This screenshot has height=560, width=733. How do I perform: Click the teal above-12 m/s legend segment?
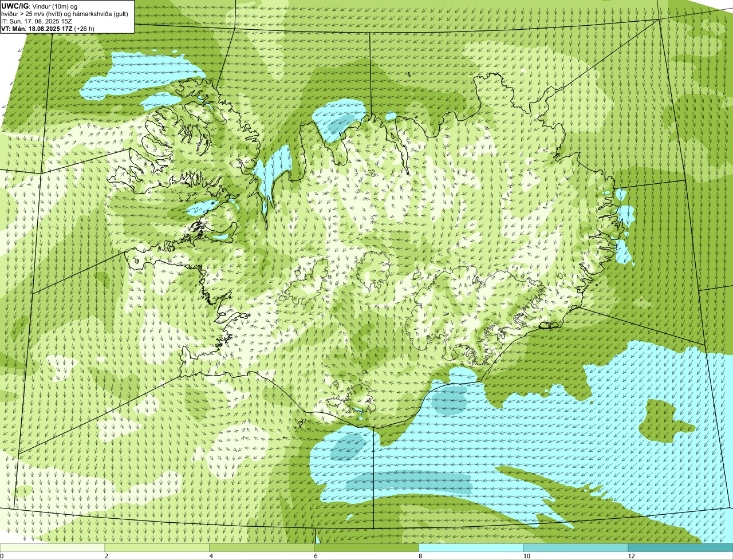pos(681,547)
